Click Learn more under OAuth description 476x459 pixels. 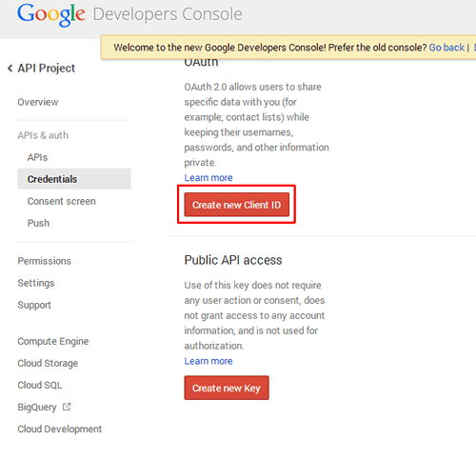tap(208, 178)
